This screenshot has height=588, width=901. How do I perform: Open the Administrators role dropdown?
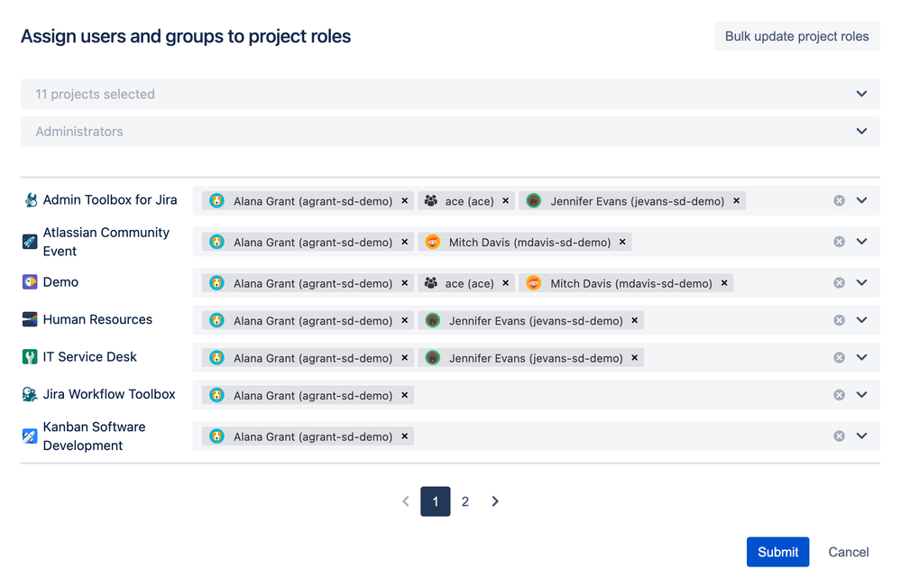point(861,132)
